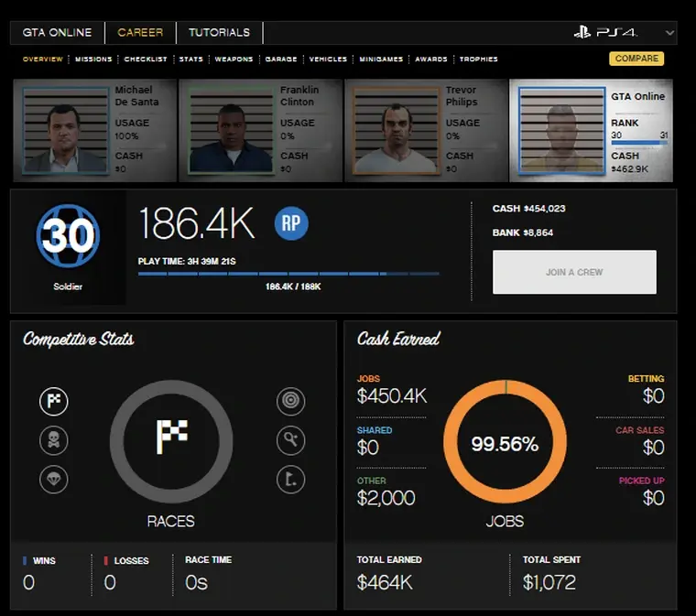
Task: Select the Darts target icon
Action: 290,401
